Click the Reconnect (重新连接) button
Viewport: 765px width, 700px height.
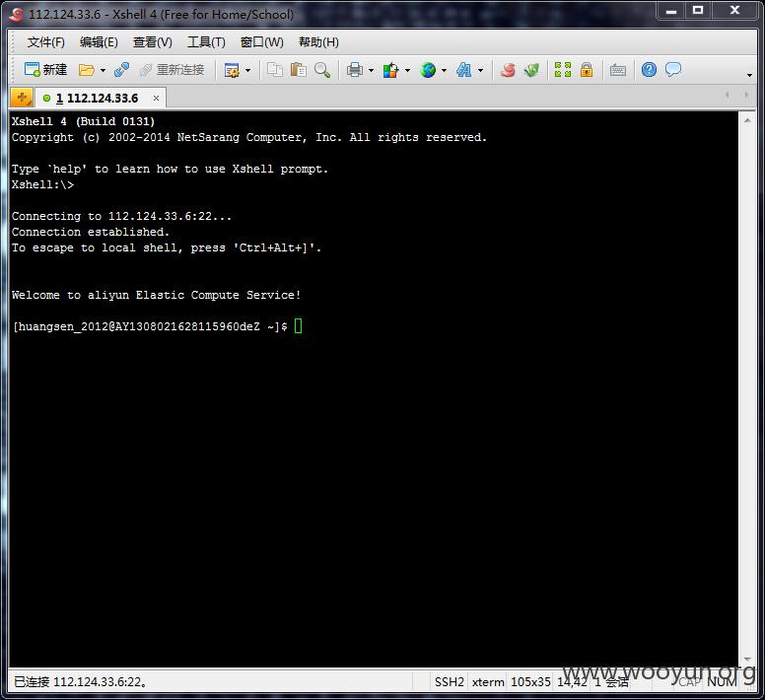pyautogui.click(x=172, y=70)
